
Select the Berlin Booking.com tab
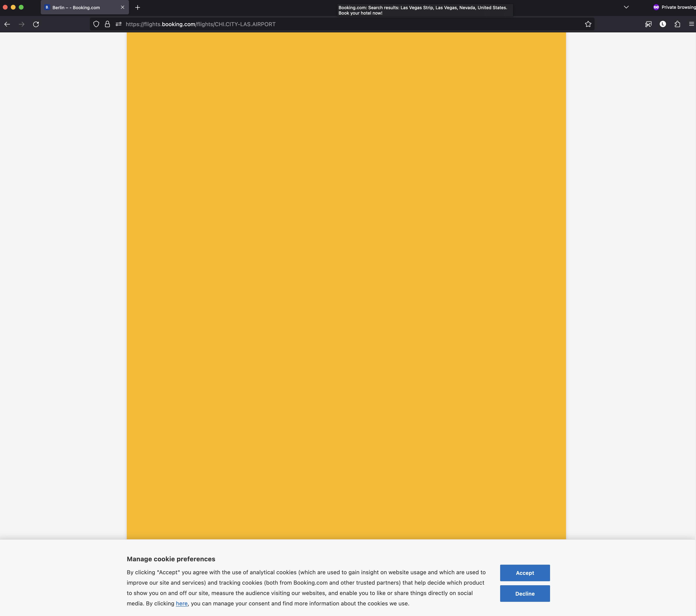point(76,7)
